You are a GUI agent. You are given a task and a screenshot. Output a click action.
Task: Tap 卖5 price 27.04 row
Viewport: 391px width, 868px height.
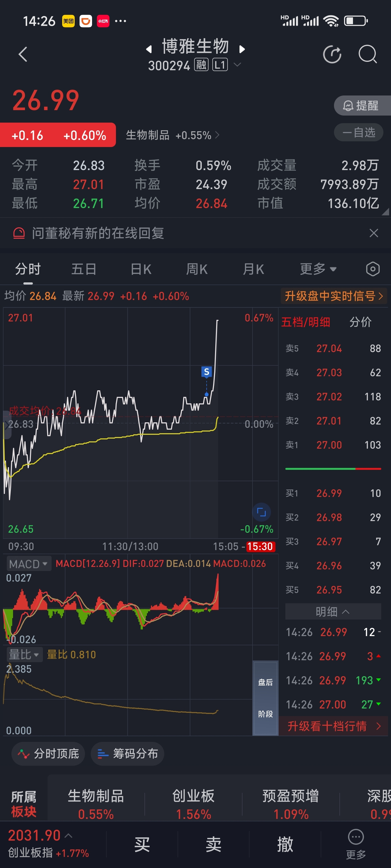333,348
